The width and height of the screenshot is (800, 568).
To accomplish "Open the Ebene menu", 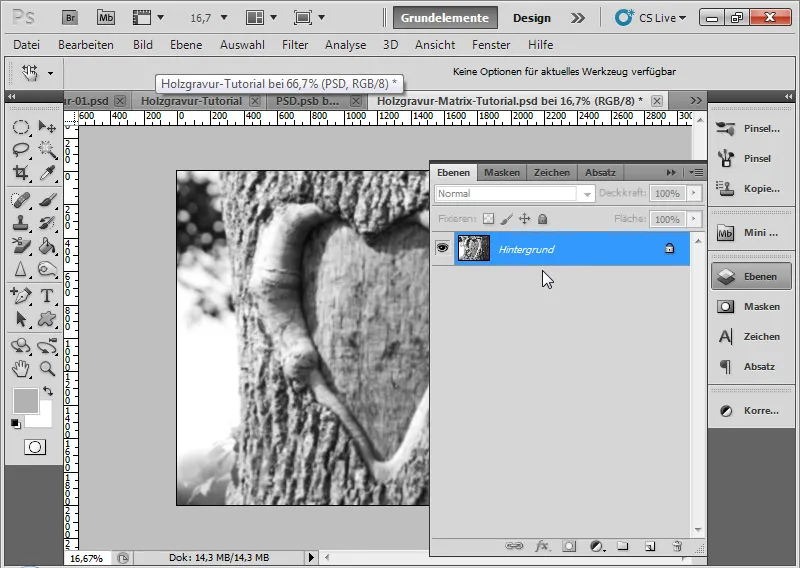I will coord(186,45).
